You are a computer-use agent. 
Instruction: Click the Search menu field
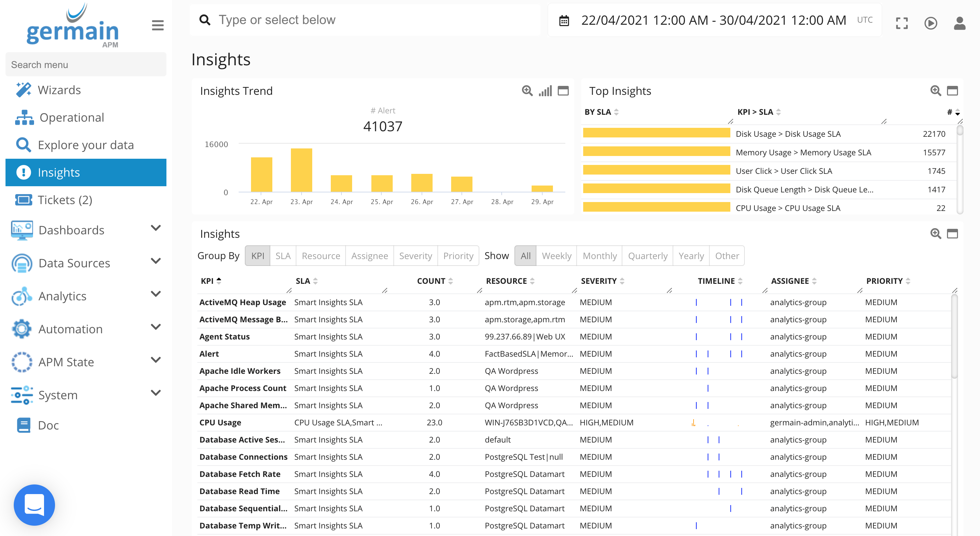[86, 65]
